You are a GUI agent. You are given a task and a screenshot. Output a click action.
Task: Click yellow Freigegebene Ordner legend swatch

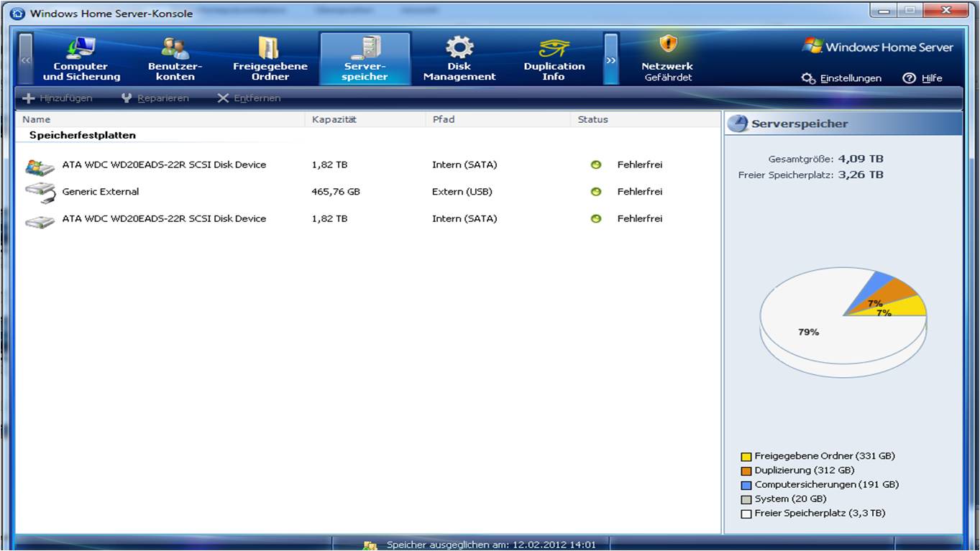746,456
